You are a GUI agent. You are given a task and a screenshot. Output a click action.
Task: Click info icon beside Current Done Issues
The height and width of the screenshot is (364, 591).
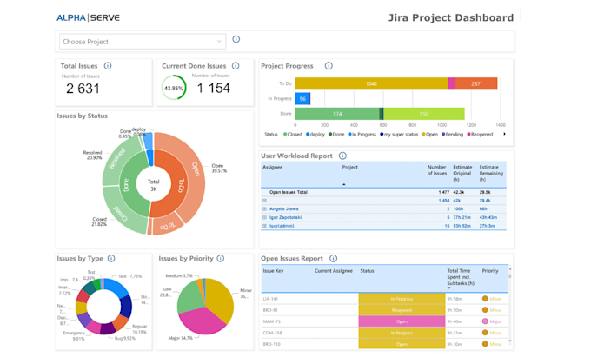point(236,66)
